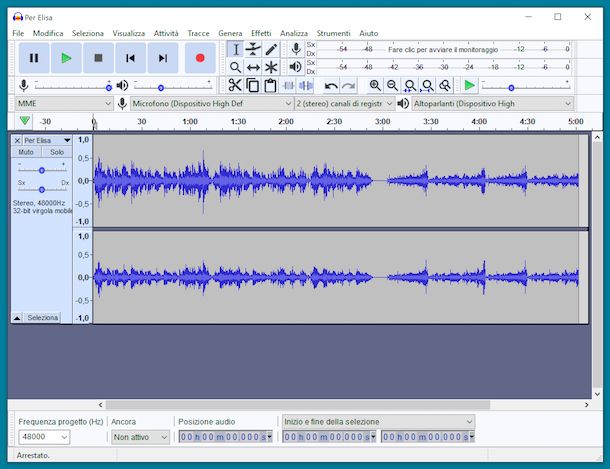Click 'Fare clic per avviare il monitoraggio'
610x469 pixels.
(x=443, y=49)
